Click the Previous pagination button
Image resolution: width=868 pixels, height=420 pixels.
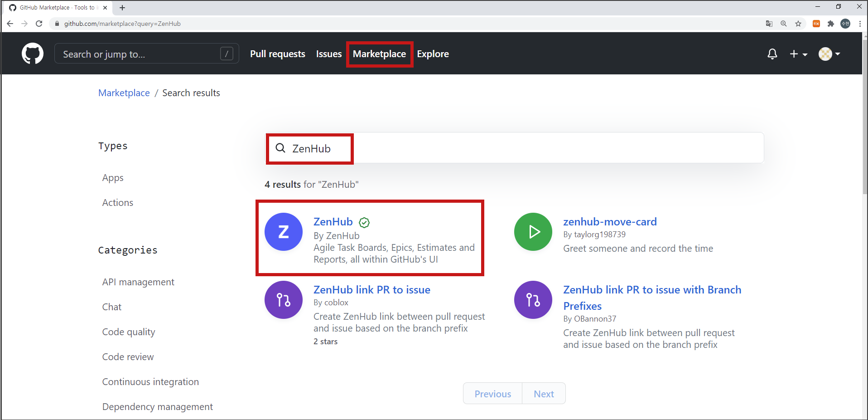(x=492, y=394)
